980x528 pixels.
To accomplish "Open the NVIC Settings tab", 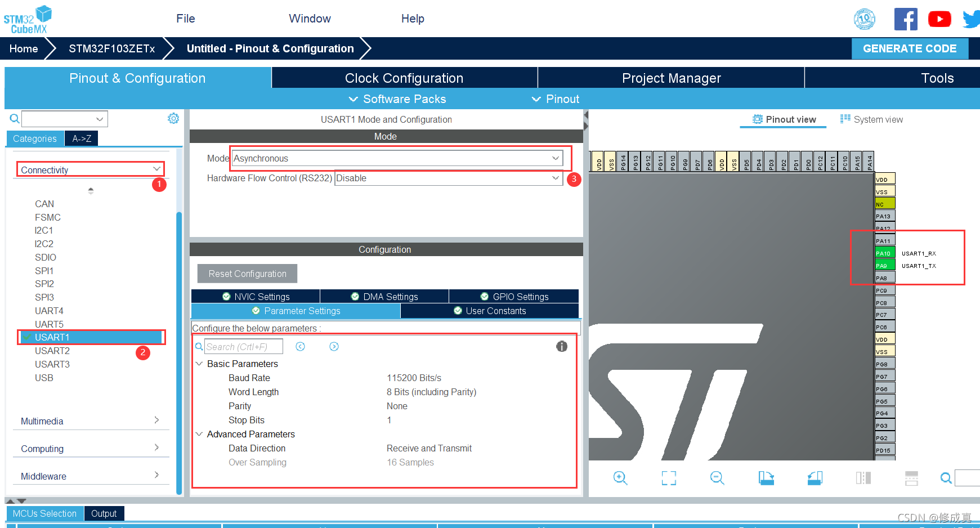I will [256, 297].
